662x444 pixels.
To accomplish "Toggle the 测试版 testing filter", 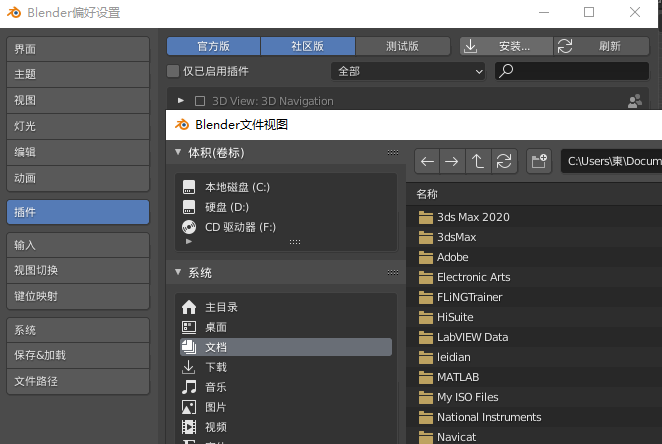I will click(x=402, y=46).
